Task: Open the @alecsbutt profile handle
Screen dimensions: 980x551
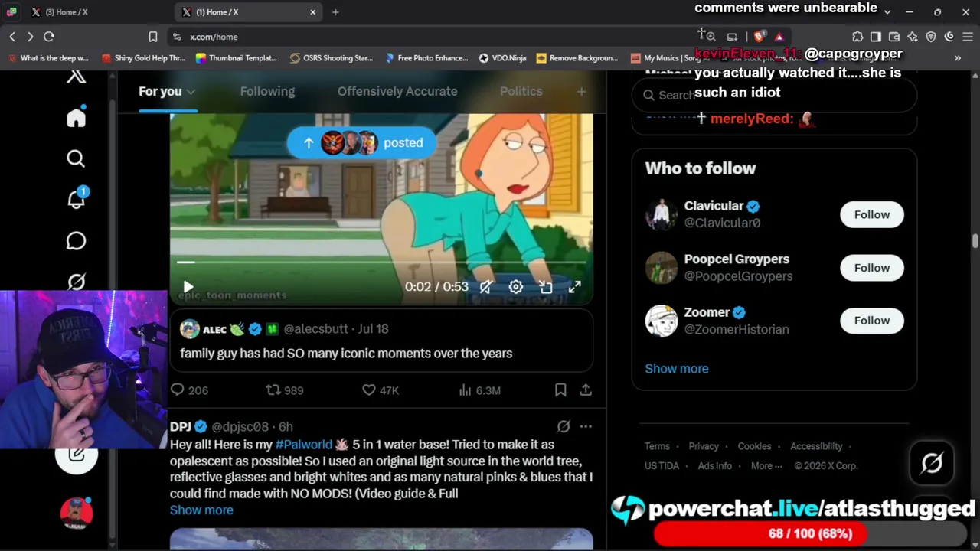Action: [x=315, y=329]
